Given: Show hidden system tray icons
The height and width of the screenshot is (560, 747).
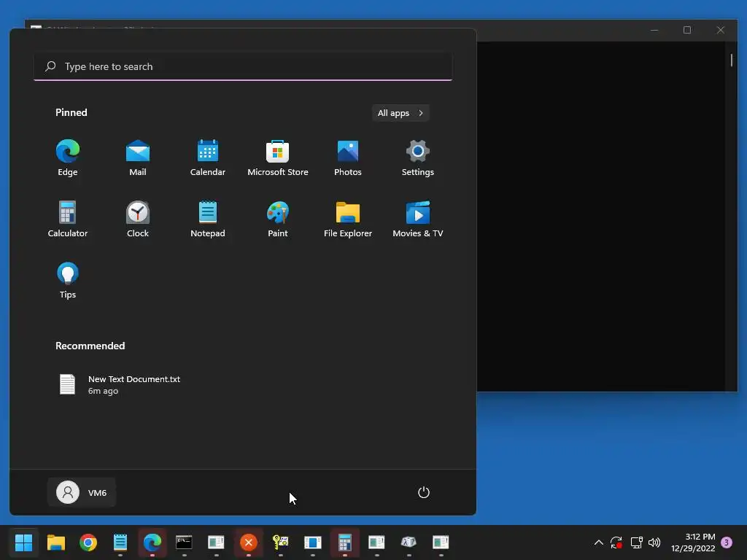Looking at the screenshot, I should click(x=599, y=542).
